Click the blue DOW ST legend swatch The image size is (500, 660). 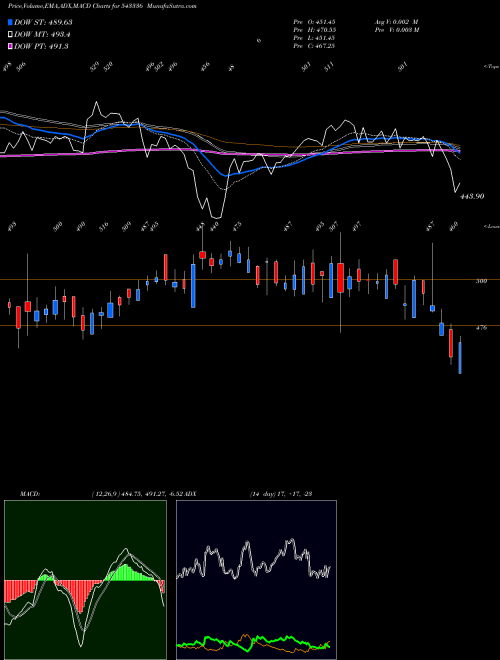click(x=10, y=22)
